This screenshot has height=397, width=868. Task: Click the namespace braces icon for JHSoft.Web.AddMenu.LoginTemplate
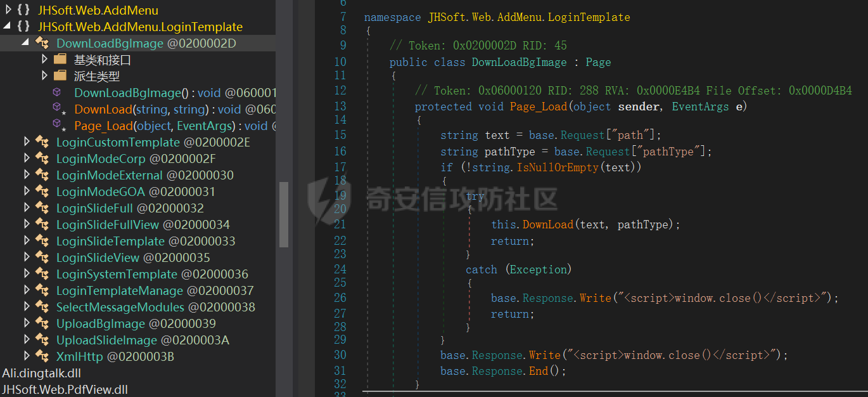23,27
